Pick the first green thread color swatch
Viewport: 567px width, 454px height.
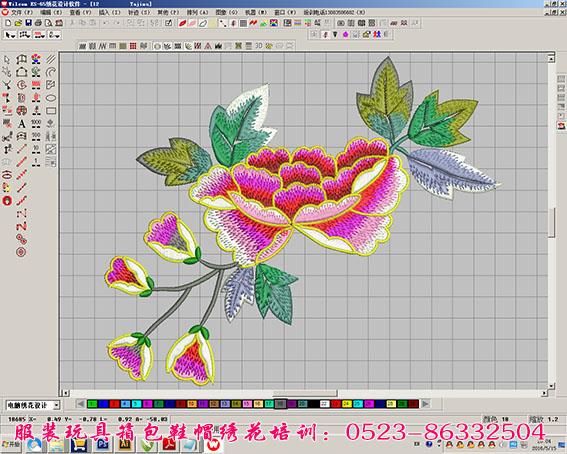click(x=92, y=403)
